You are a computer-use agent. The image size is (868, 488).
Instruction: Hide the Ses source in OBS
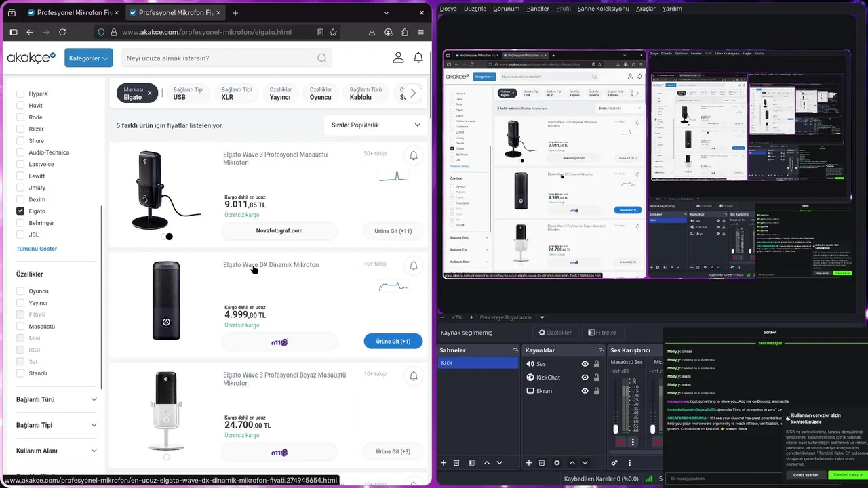[585, 364]
